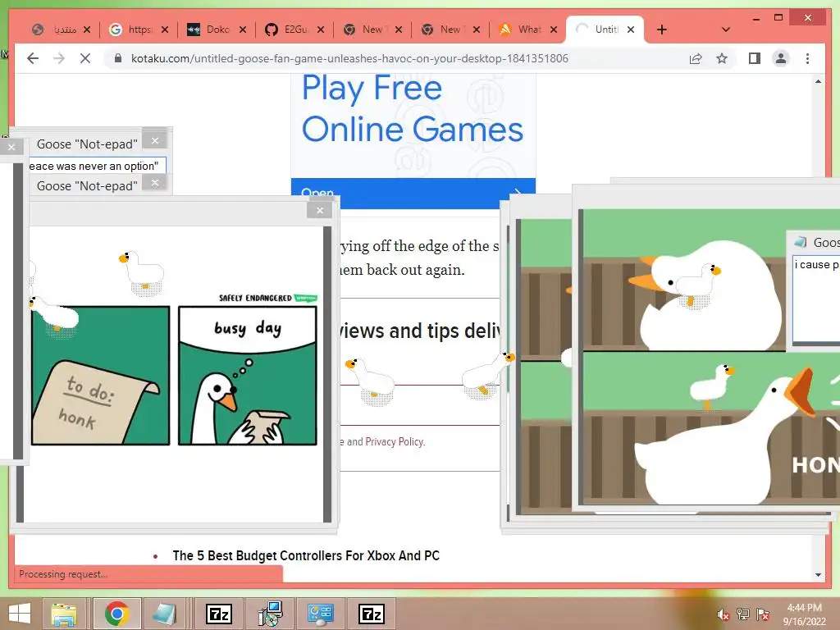
Task: Open File Explorer from the taskbar
Action: [x=64, y=614]
